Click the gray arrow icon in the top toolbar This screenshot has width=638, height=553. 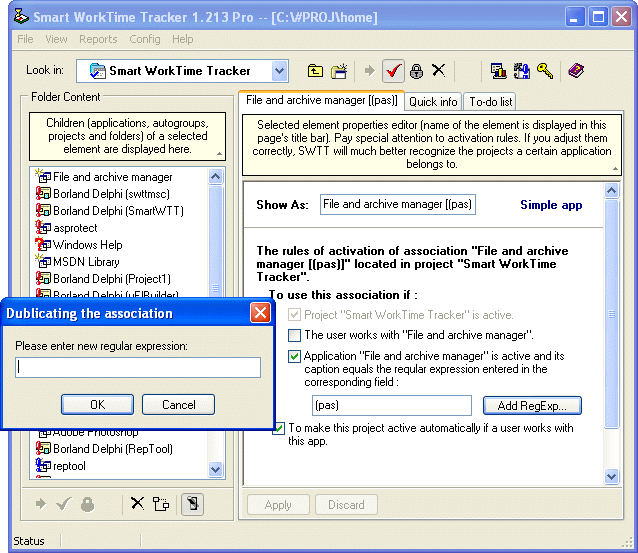369,71
